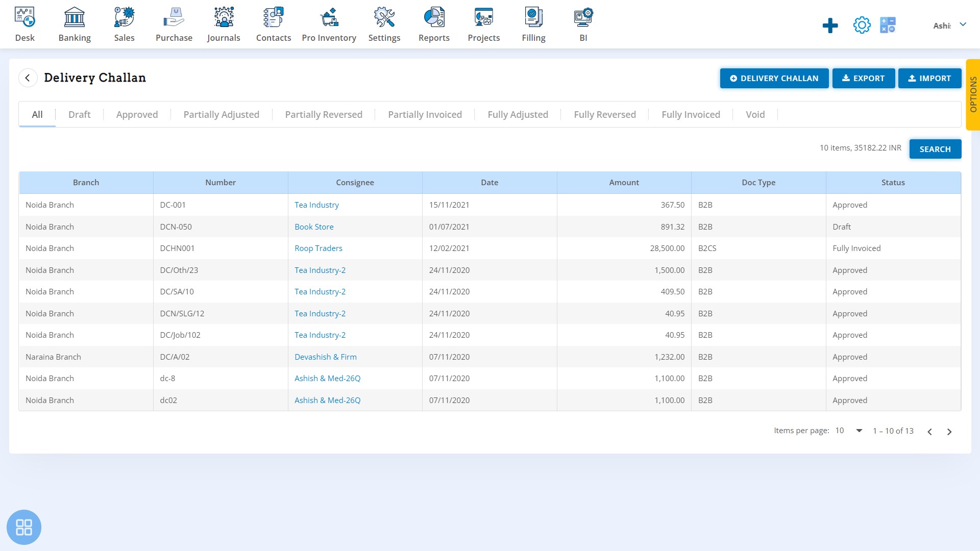Click next page navigation arrow
This screenshot has width=980, height=551.
[x=950, y=431]
